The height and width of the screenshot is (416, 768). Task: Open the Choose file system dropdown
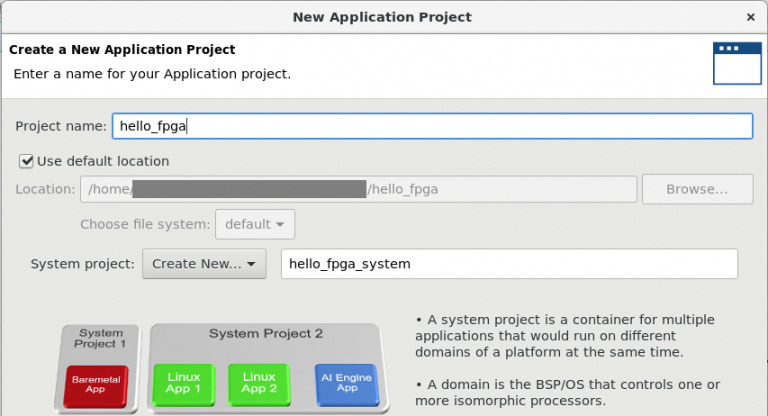(x=254, y=224)
